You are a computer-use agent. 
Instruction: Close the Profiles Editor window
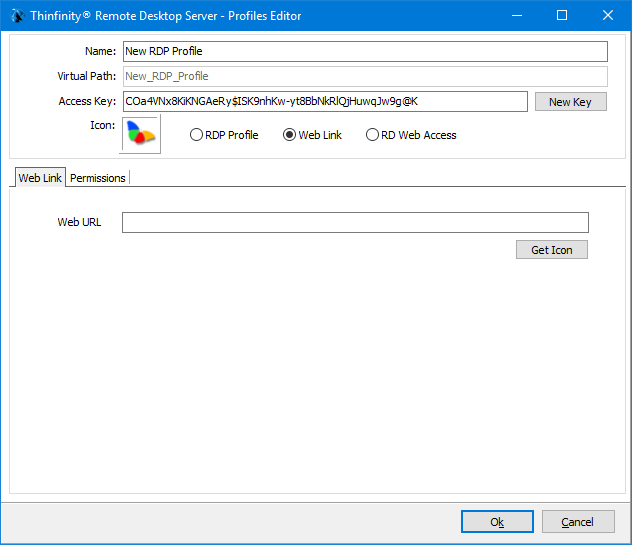pyautogui.click(x=608, y=16)
